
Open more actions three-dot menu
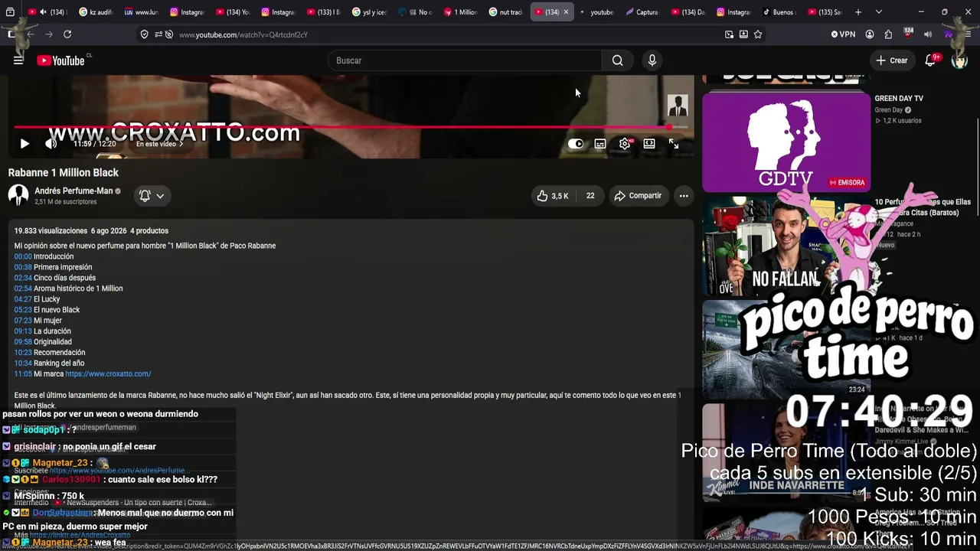point(684,196)
